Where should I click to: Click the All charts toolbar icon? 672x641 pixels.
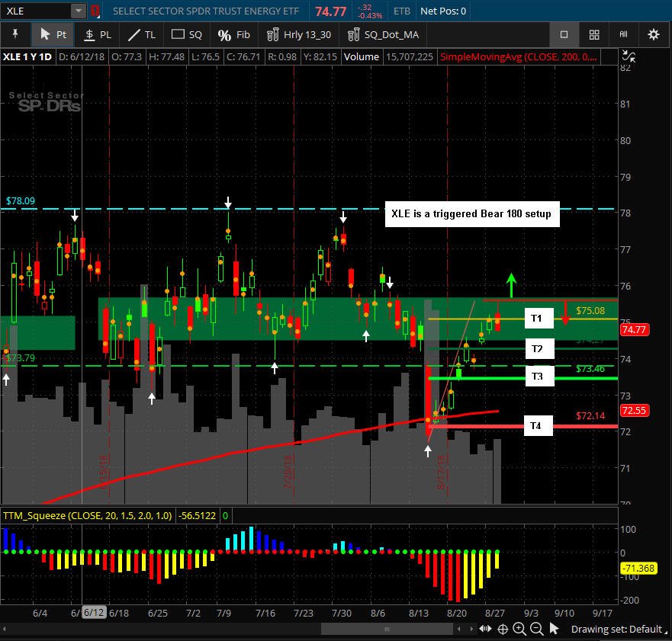pos(624,35)
